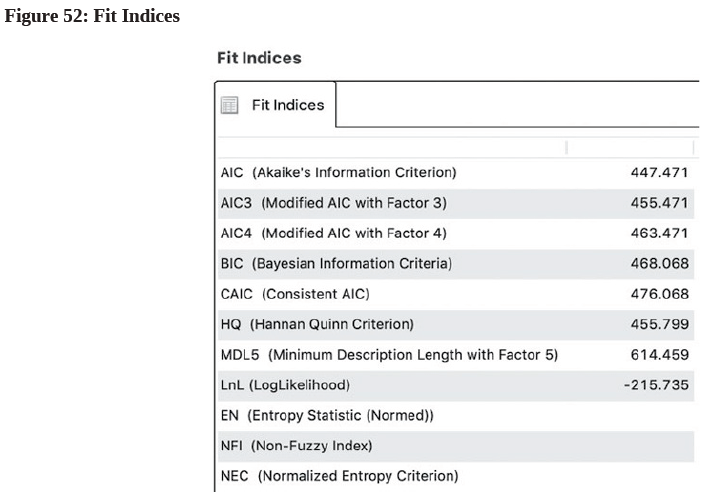
Task: Select the LnL LogLikelihood row
Action: point(456,385)
